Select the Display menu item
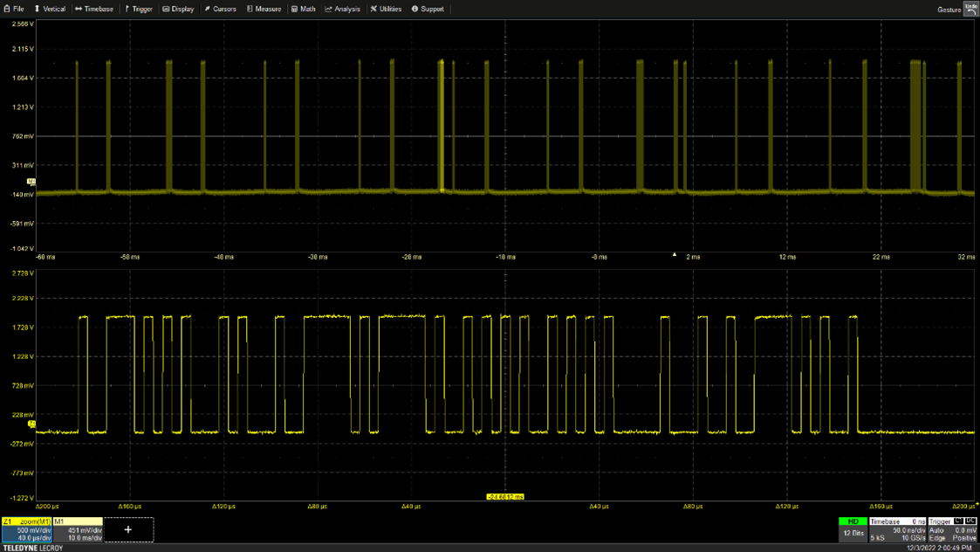Screen dimensions: 980x552 pos(178,9)
